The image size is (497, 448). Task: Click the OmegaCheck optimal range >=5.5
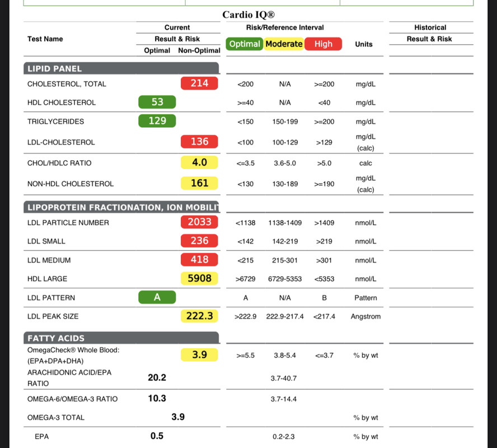245,356
